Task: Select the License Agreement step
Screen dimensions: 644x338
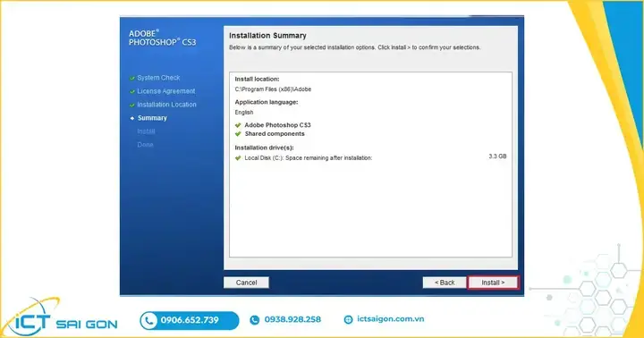Action: (x=166, y=91)
